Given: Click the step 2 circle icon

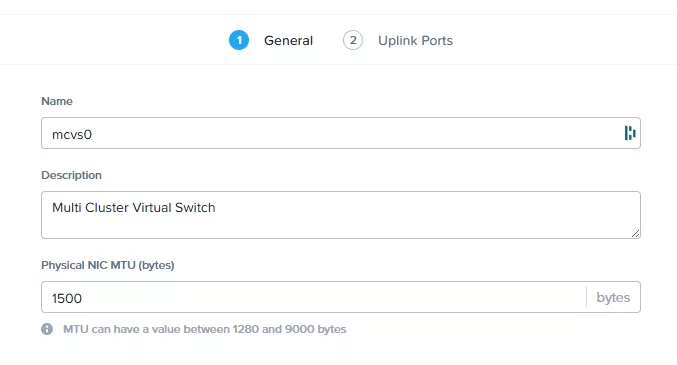Looking at the screenshot, I should [353, 40].
